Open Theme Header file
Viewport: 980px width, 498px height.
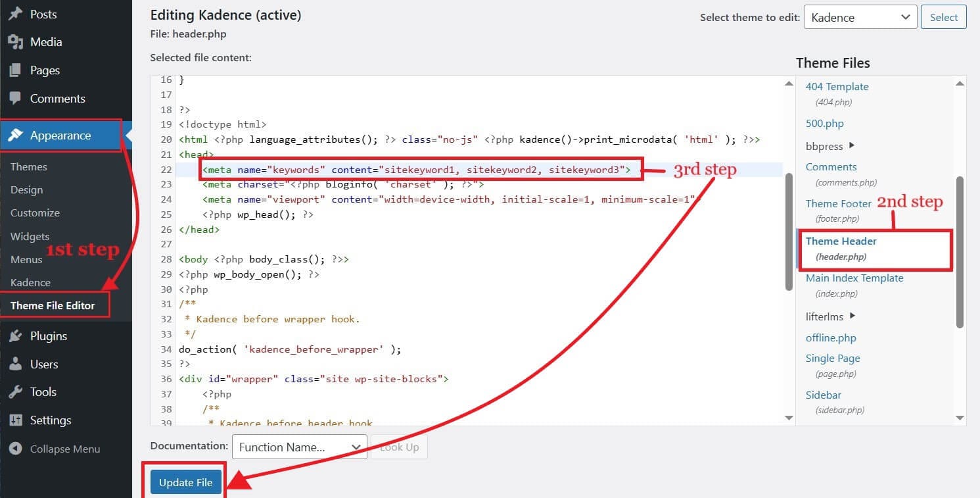(x=841, y=241)
